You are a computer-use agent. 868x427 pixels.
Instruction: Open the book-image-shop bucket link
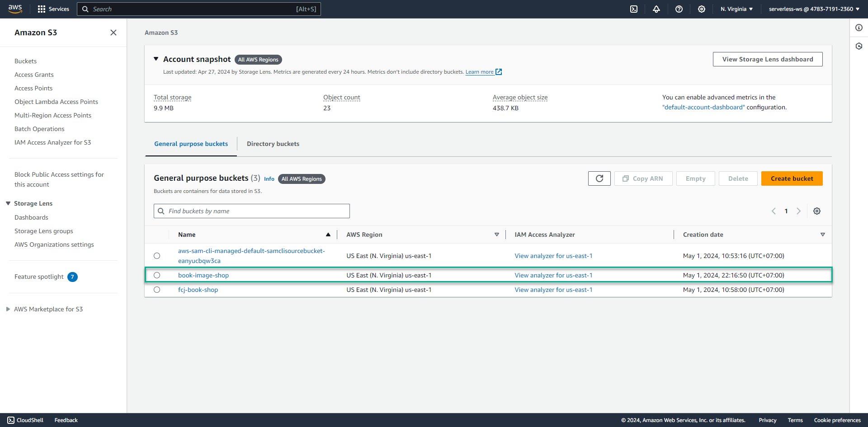click(x=203, y=275)
